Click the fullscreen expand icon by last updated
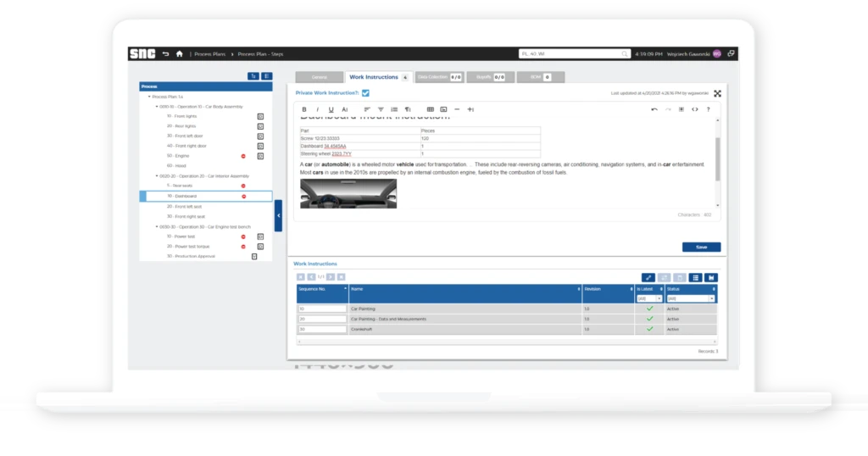The width and height of the screenshot is (868, 456). [x=717, y=93]
